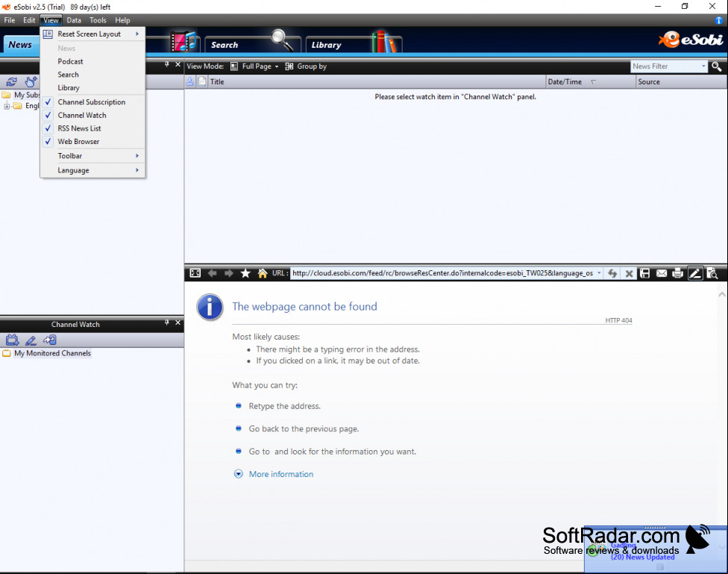Stop page loading with the X icon
This screenshot has width=728, height=574.
pyautogui.click(x=629, y=274)
